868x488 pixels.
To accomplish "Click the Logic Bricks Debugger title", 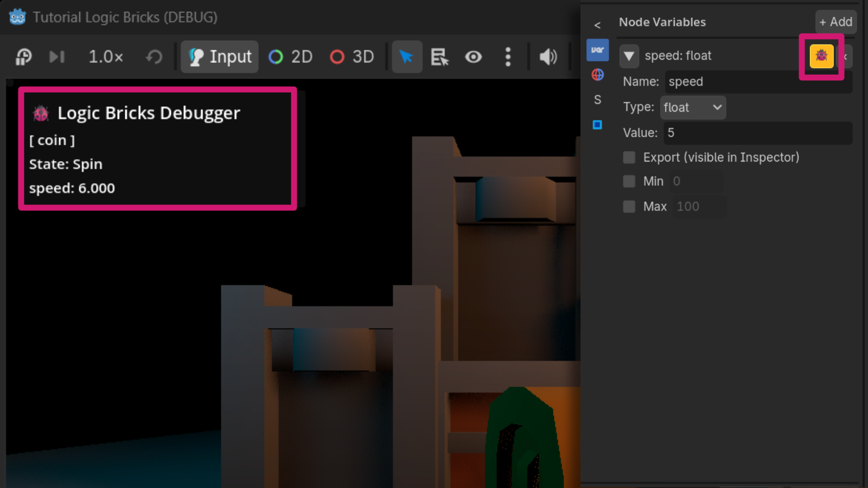I will [x=149, y=113].
